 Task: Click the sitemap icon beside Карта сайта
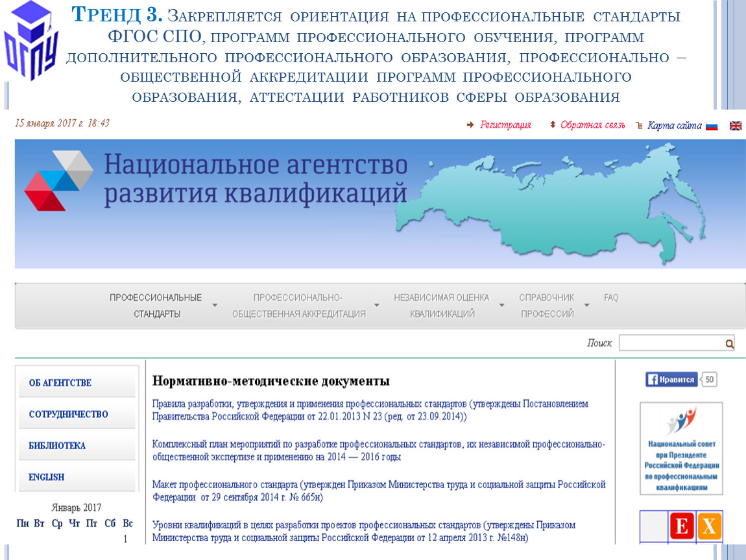click(x=639, y=126)
